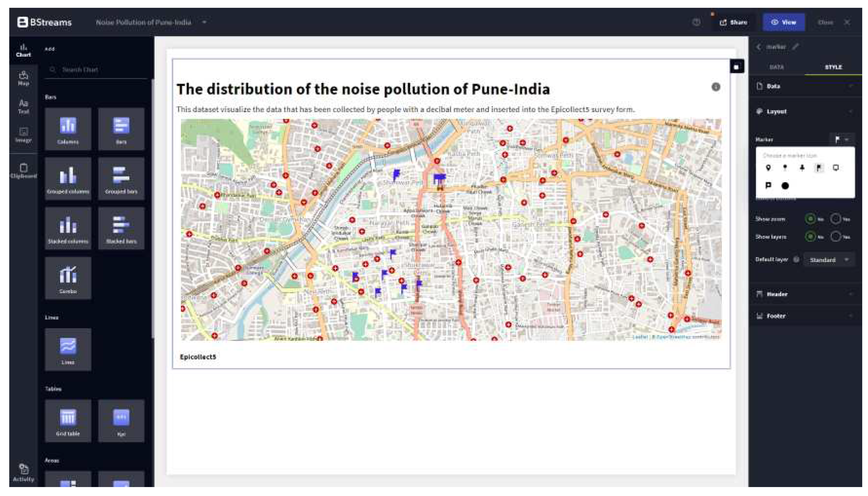Pick the filled circle marker icon
Viewport: 868px width, 496px height.
click(785, 186)
